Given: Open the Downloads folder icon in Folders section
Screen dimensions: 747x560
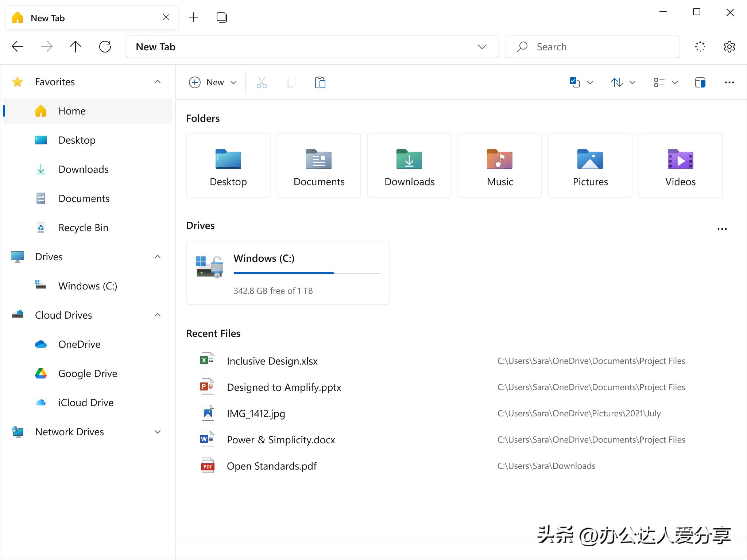Looking at the screenshot, I should tap(409, 160).
